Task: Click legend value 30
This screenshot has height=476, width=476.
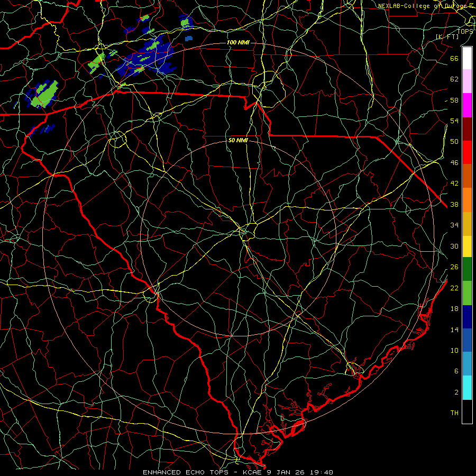Action: (454, 246)
